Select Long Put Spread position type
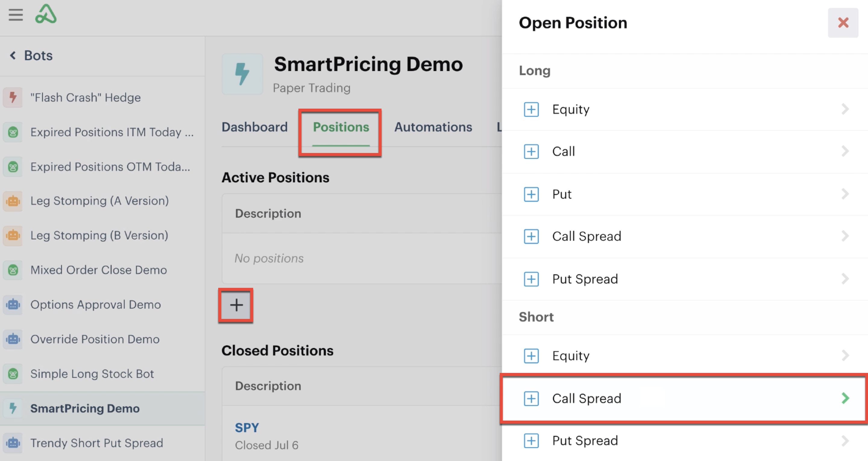This screenshot has width=868, height=461. (685, 279)
